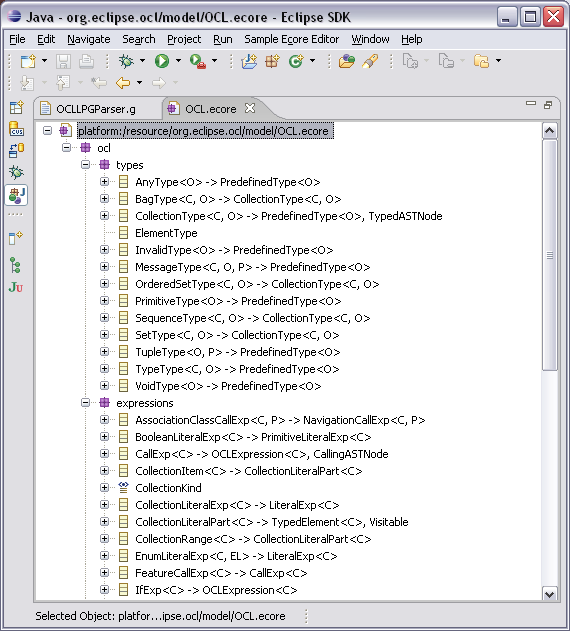
Task: Click the vertical scrollbar down arrow
Action: coord(549,594)
